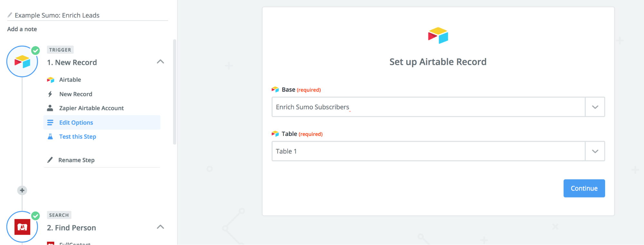The height and width of the screenshot is (245, 644).
Task: Click the SEARCH label tag
Action: click(59, 215)
